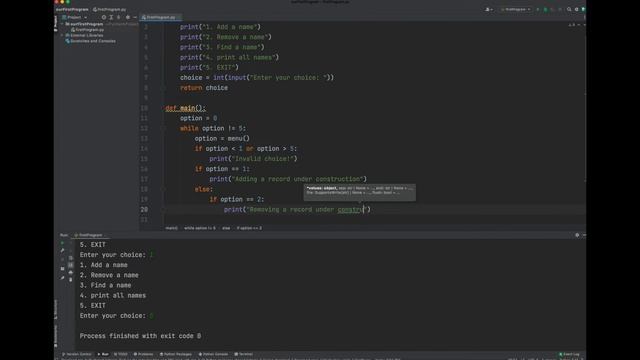Click 'Process finished with exit code 0' text
This screenshot has width=640, height=360.
click(x=140, y=336)
